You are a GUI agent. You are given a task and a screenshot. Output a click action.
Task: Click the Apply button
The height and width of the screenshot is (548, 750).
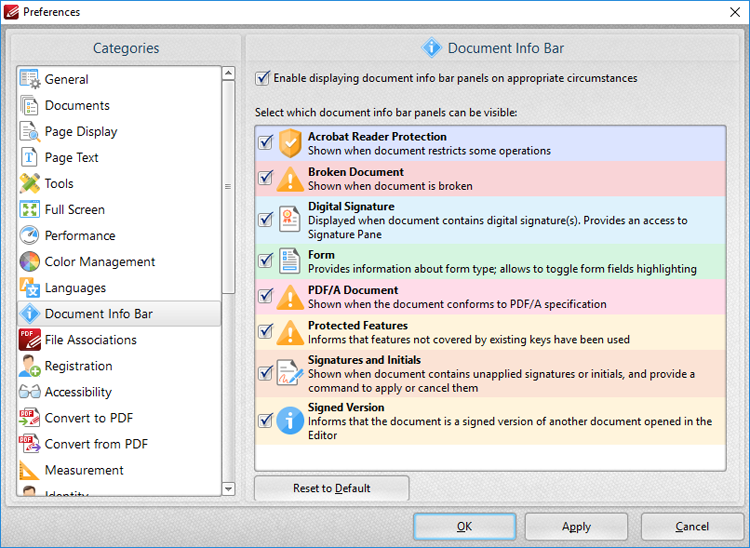tap(576, 526)
